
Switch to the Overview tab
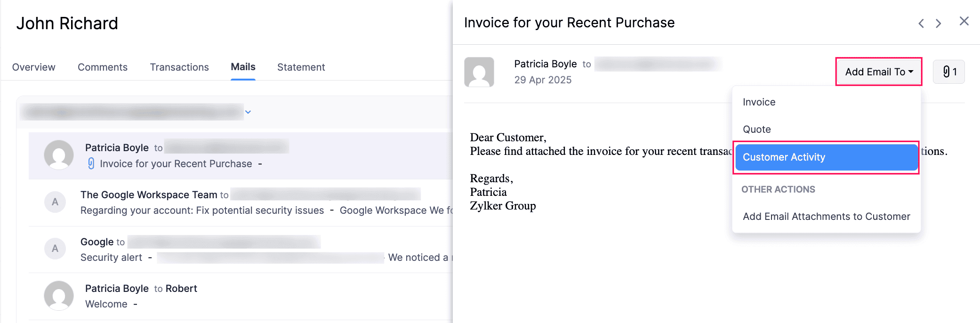pos(33,67)
